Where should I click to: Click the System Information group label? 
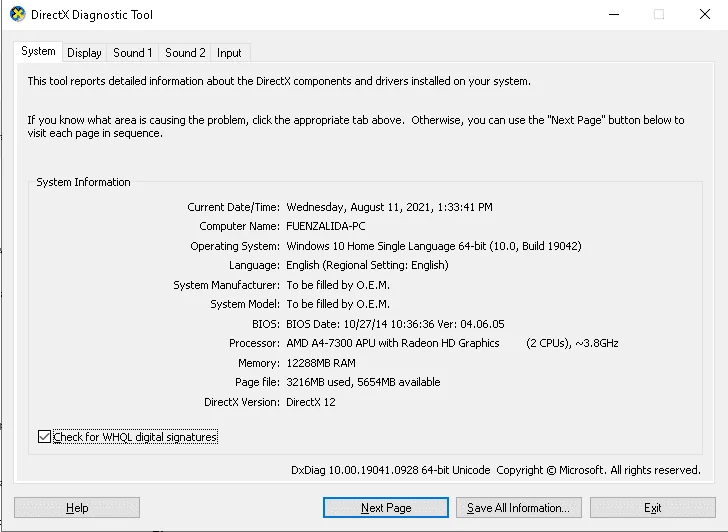pyautogui.click(x=83, y=182)
